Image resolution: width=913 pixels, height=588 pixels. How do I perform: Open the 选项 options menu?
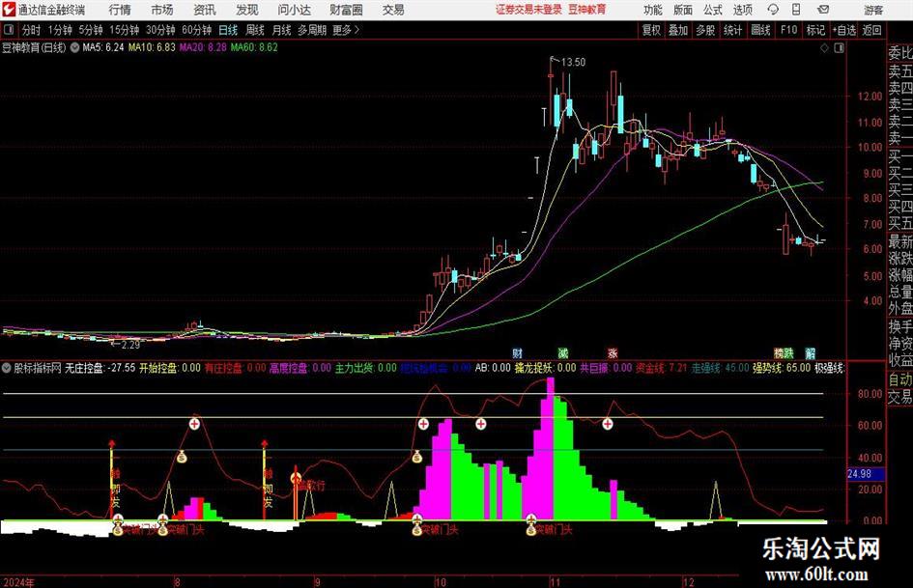(x=742, y=10)
